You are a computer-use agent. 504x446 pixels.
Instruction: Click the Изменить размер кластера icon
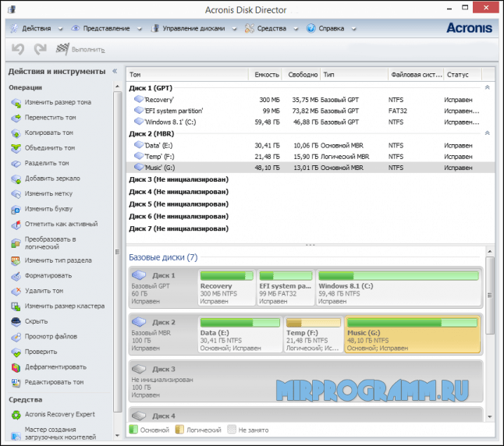(16, 306)
